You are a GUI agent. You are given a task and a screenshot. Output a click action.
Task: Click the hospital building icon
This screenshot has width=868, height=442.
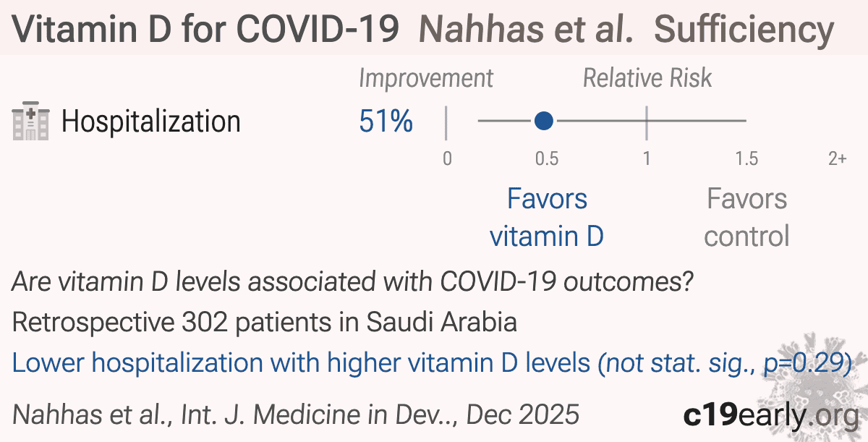30,122
